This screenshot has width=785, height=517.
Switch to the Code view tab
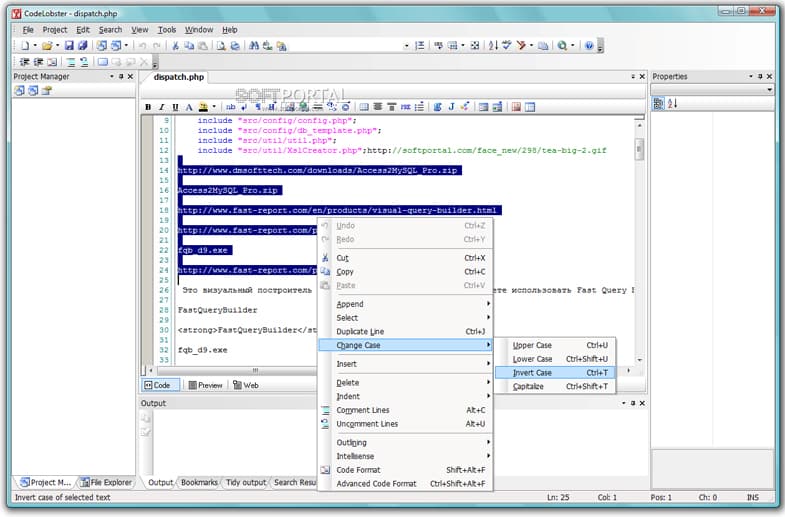click(x=158, y=385)
